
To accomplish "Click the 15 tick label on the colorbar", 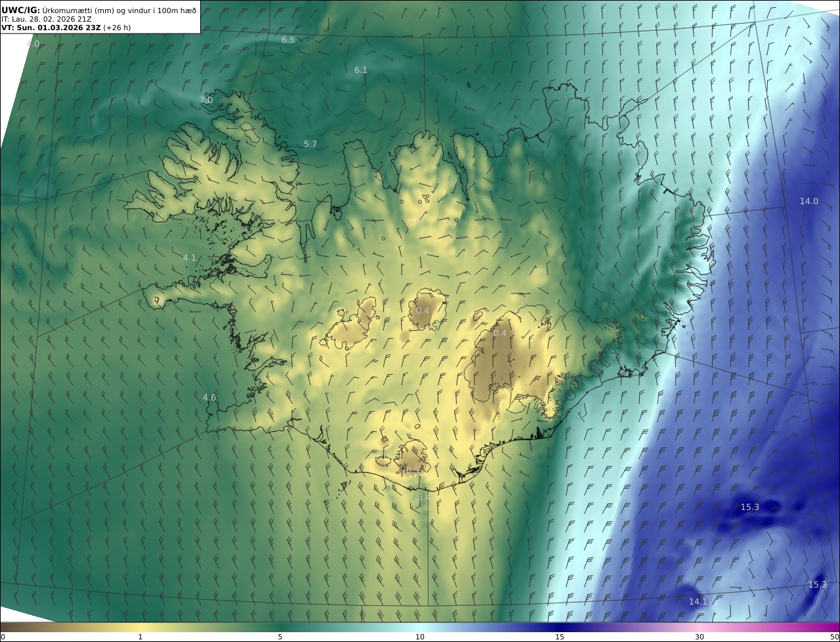I will coord(560,637).
